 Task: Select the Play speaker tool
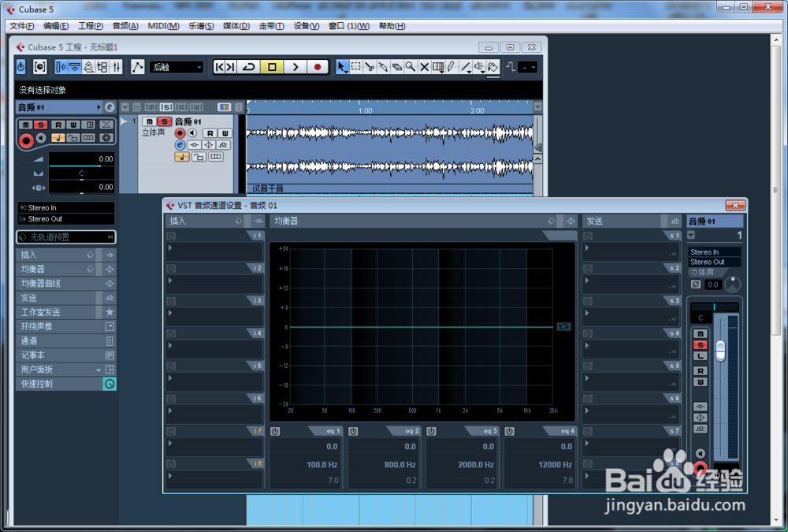479,67
